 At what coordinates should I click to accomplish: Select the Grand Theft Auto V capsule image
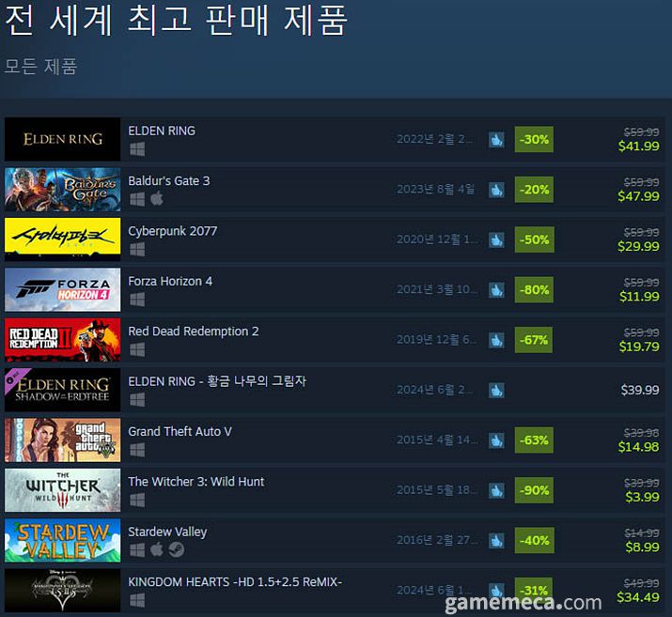(x=63, y=440)
